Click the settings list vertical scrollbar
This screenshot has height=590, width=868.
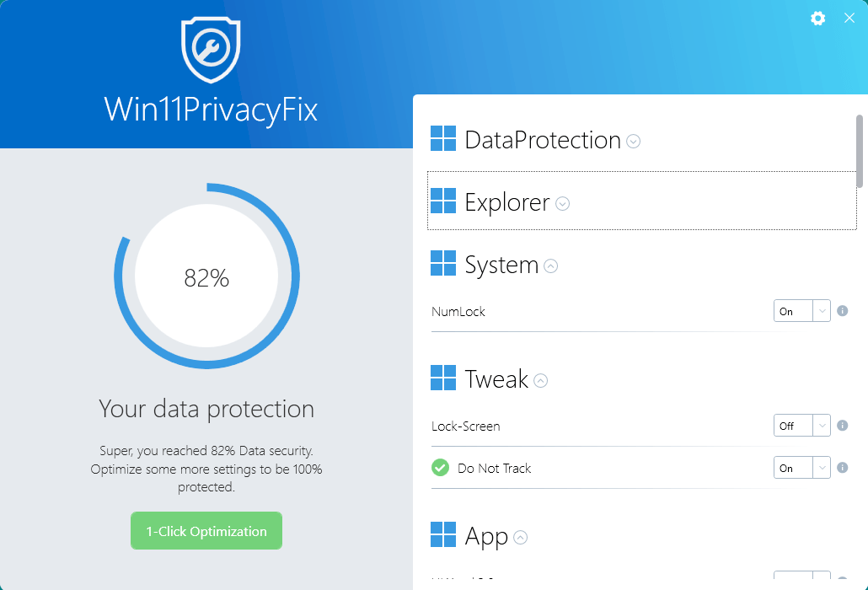coord(860,152)
